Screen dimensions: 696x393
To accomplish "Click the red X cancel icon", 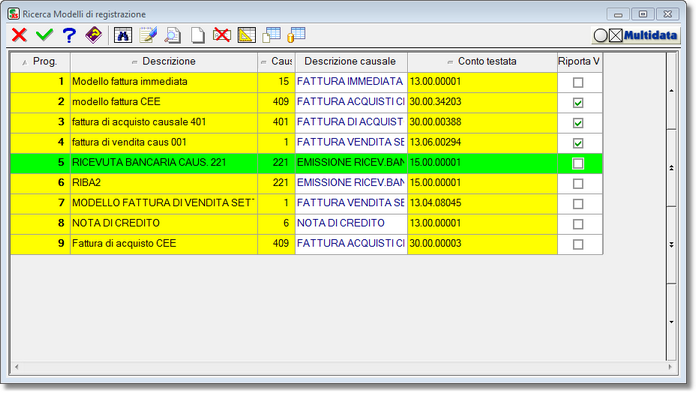I will [19, 35].
